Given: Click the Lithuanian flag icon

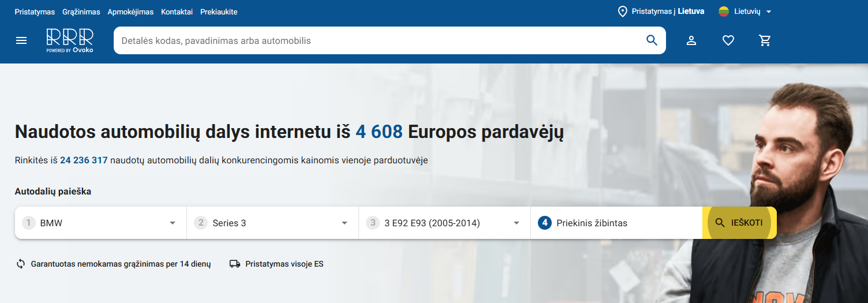Looking at the screenshot, I should pos(724,12).
